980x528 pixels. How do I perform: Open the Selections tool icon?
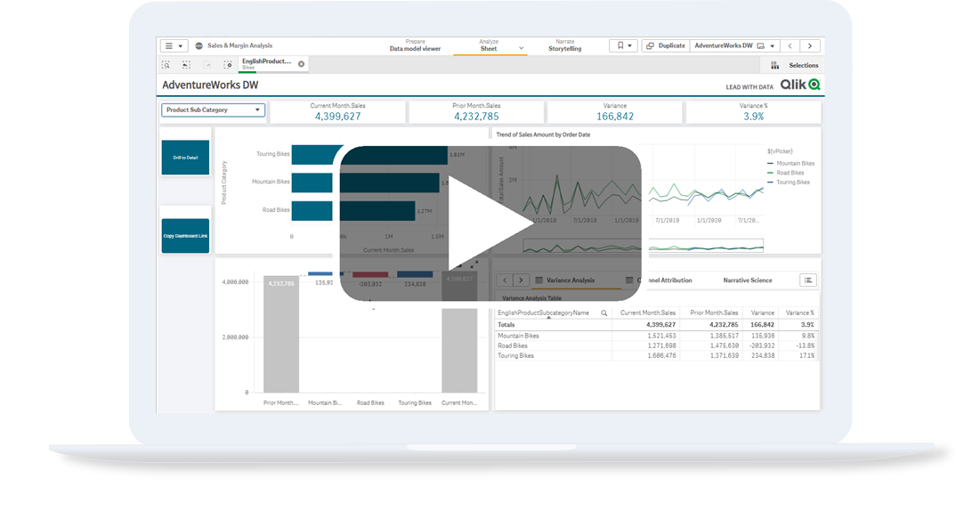(x=775, y=65)
